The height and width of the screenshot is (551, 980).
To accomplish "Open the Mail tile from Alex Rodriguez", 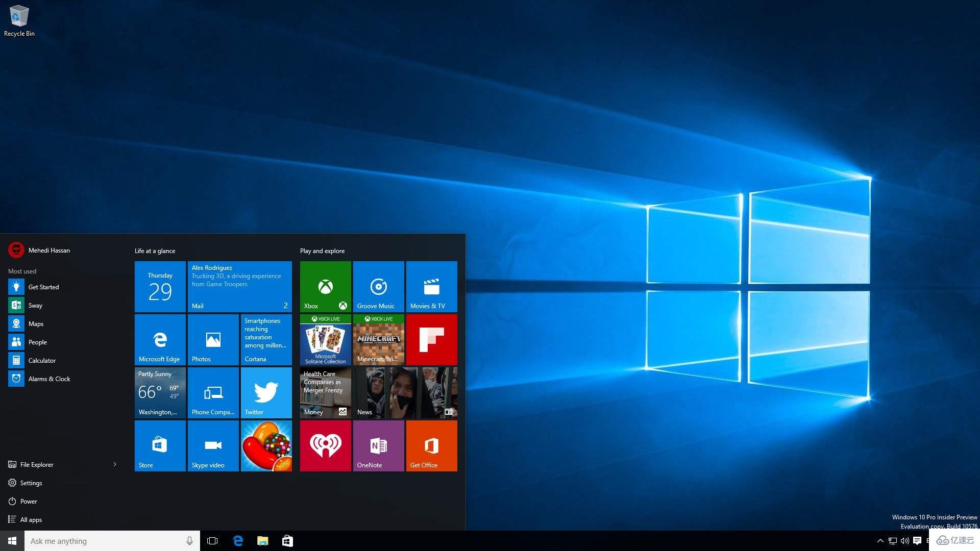I will point(240,287).
